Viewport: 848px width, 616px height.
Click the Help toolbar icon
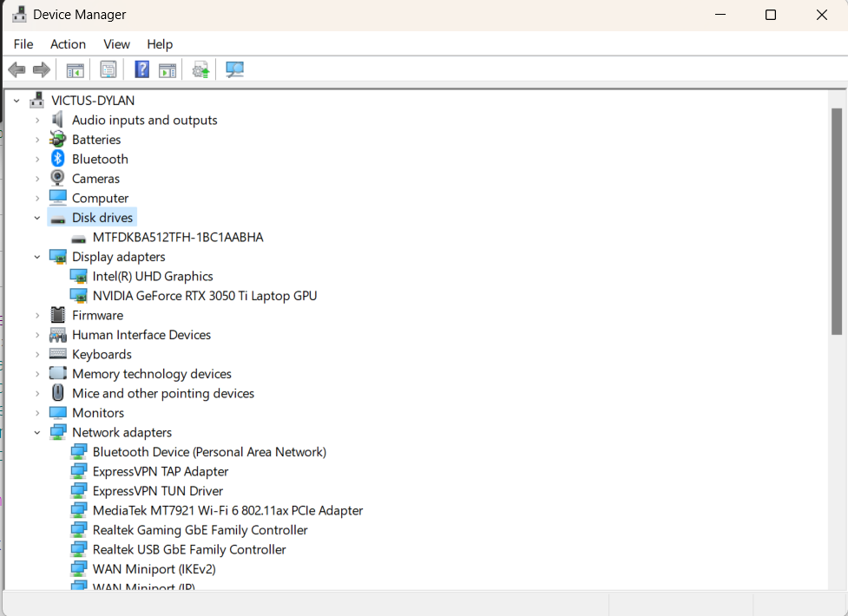click(141, 69)
